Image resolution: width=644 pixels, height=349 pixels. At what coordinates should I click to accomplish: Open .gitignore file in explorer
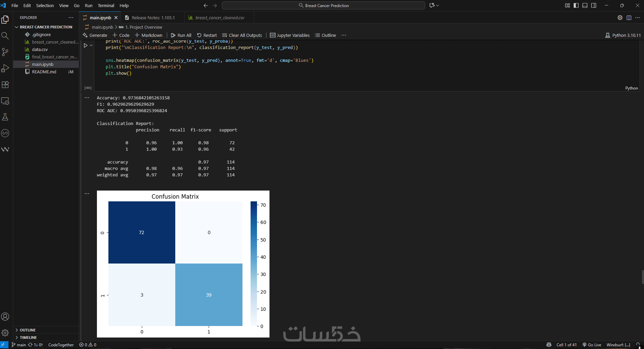click(x=46, y=34)
